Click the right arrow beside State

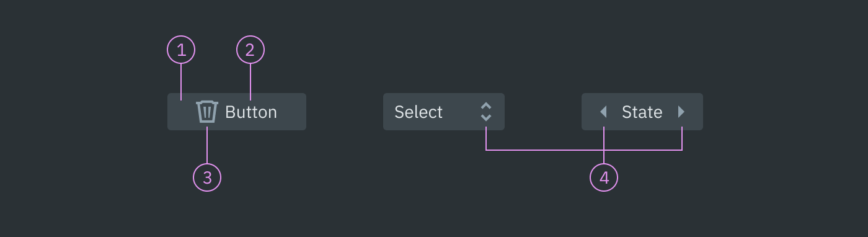(681, 112)
